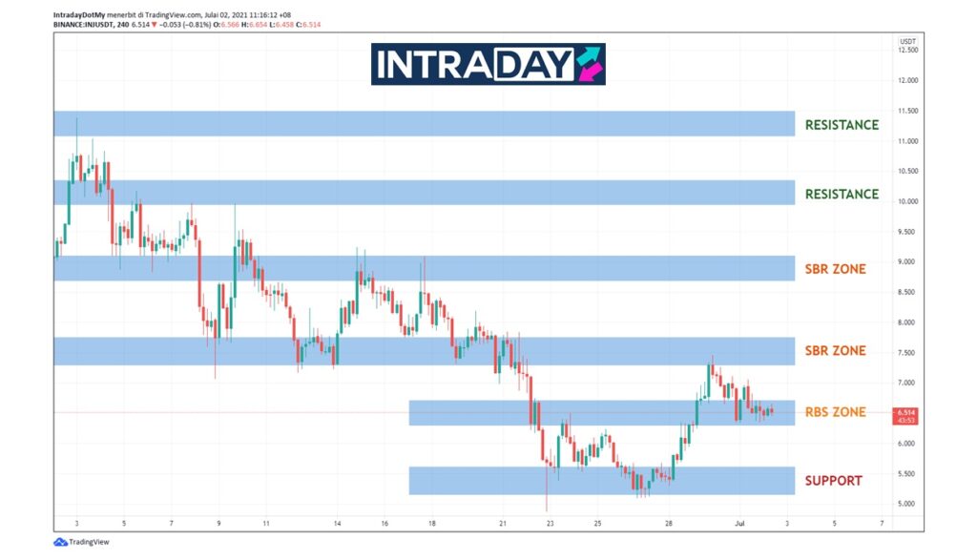
Task: Select the current price tag 6.514
Action: [x=907, y=414]
